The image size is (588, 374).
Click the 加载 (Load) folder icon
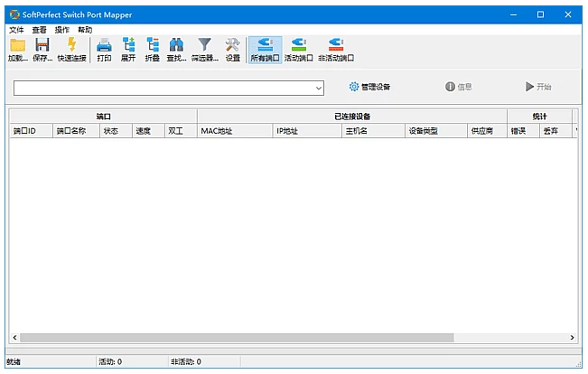click(x=17, y=45)
